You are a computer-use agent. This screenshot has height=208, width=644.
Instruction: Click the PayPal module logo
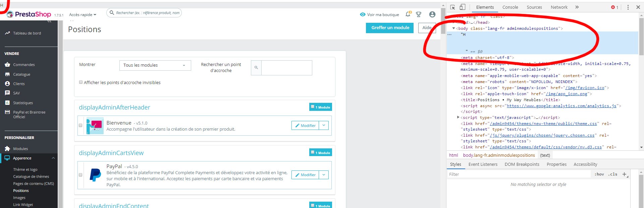(95, 175)
